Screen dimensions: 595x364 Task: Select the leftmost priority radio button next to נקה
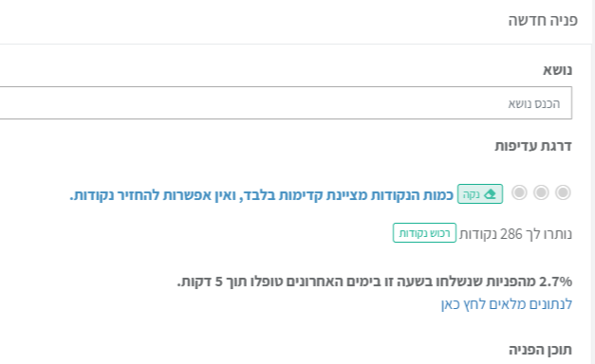[519, 192]
